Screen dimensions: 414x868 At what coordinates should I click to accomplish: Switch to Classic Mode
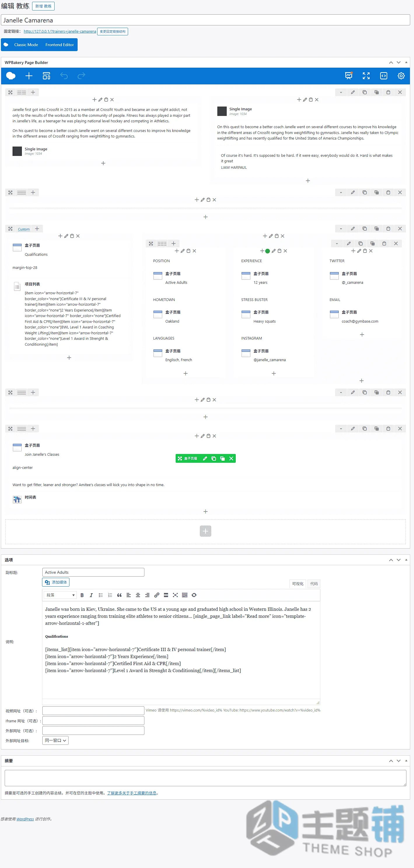click(x=26, y=44)
